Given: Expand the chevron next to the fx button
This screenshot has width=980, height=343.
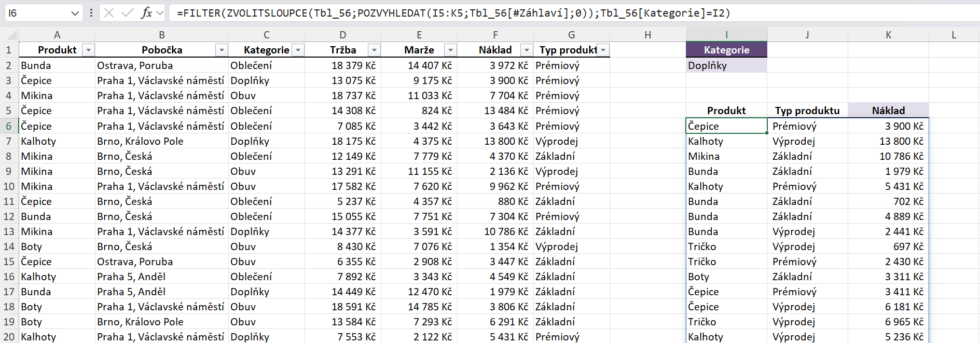Looking at the screenshot, I should [160, 13].
